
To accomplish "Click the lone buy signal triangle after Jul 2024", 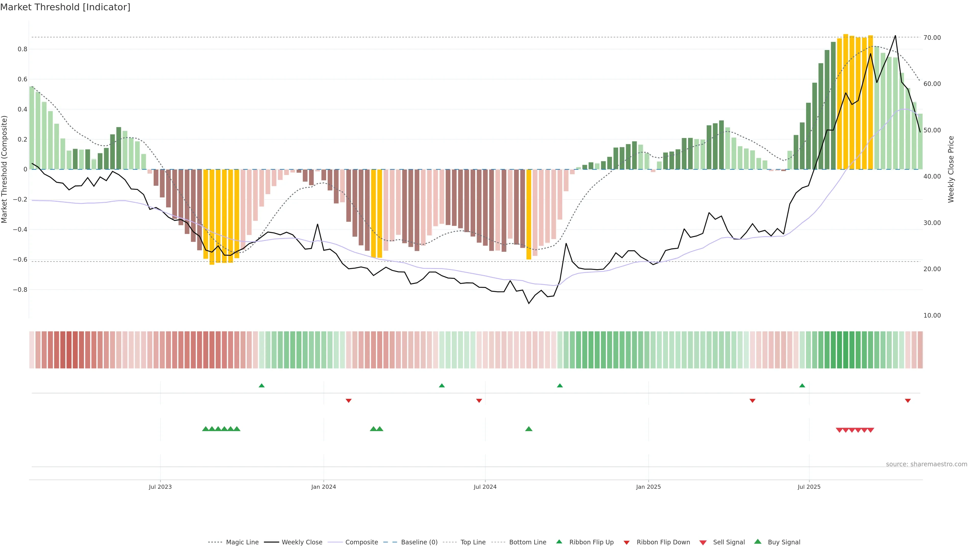I will [x=529, y=429].
